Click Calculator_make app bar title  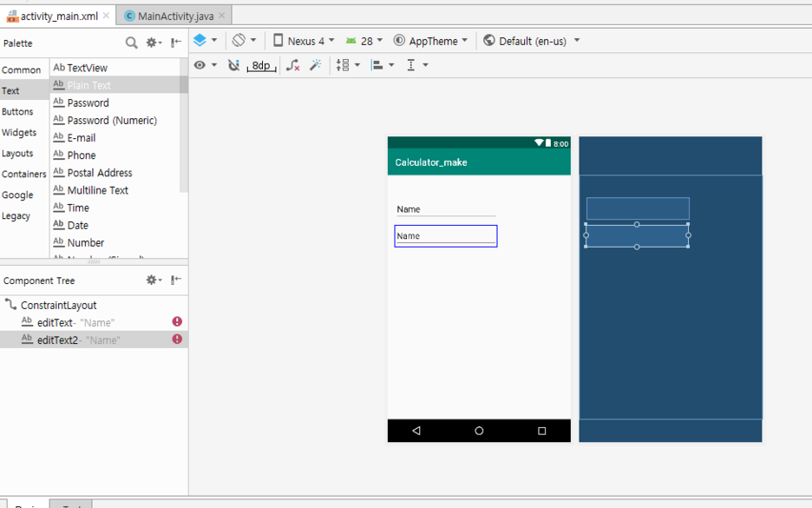(x=431, y=162)
